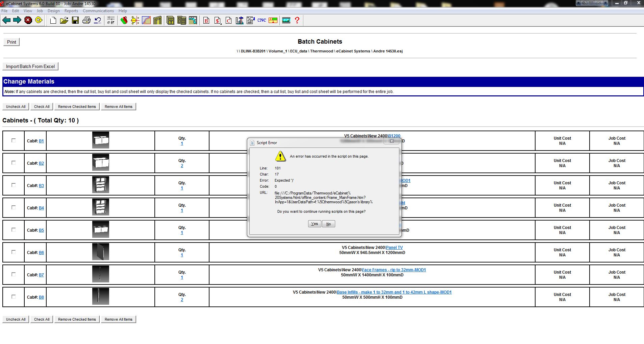The width and height of the screenshot is (644, 344).
Task: Open the Design menu
Action: pos(53,11)
